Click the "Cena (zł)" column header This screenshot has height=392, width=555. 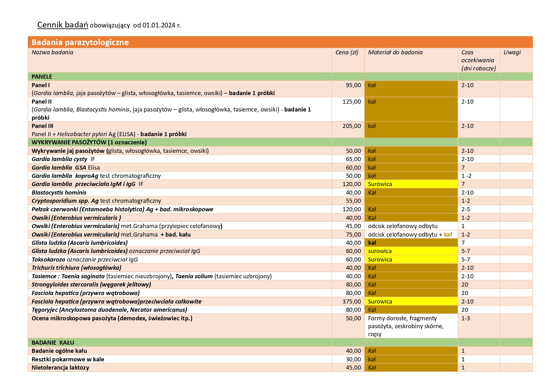347,52
